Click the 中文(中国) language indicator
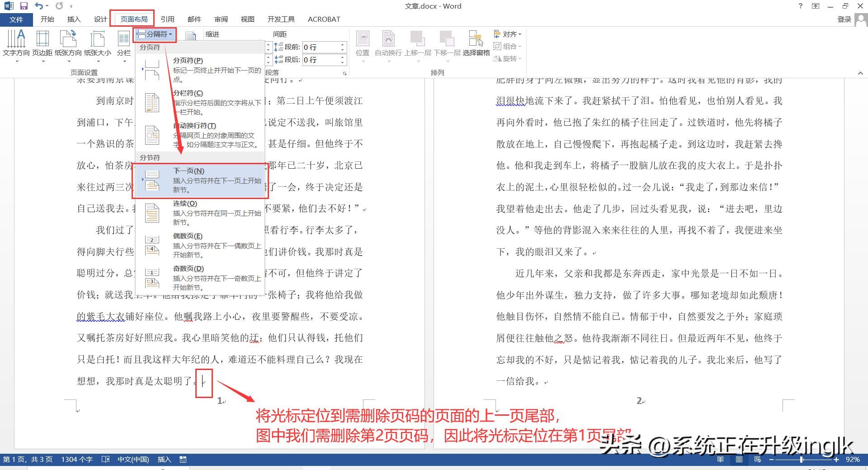This screenshot has height=470, width=868. [x=133, y=459]
